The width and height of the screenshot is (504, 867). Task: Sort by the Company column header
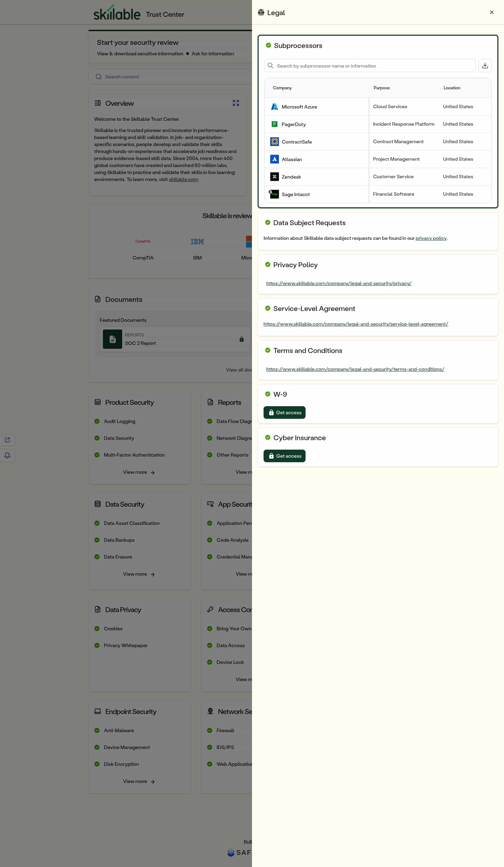click(282, 88)
